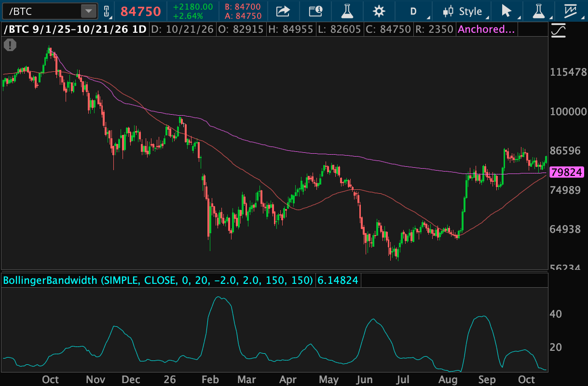Click the L: 82605 low value
Viewport: 588px width, 386px height.
click(x=339, y=29)
